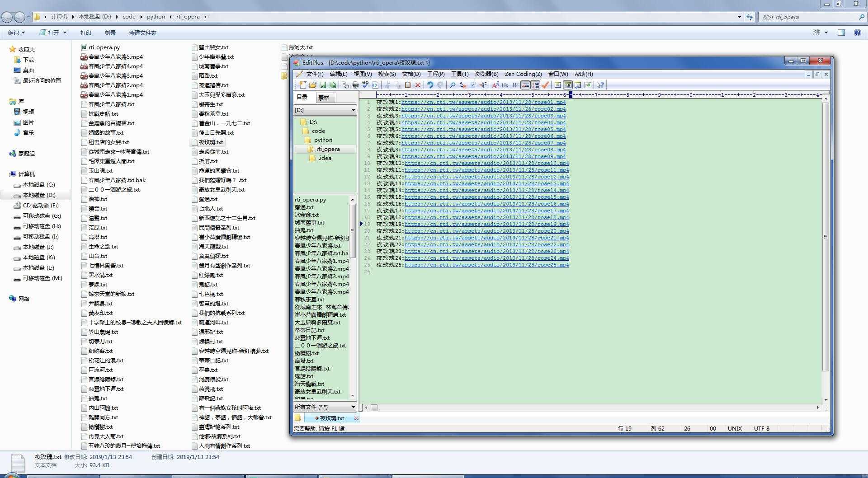Click the Go to Line icon

[x=483, y=85]
